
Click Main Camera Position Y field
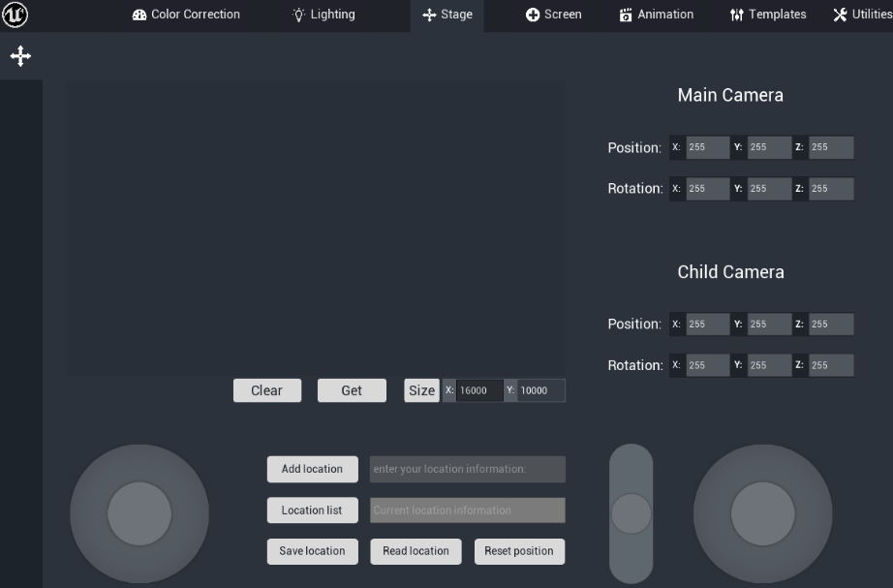[769, 147]
